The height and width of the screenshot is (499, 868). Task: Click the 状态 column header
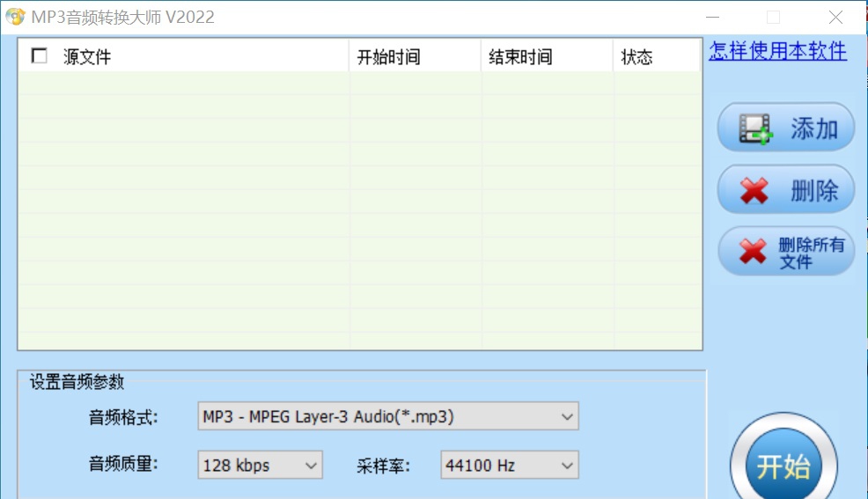point(657,55)
